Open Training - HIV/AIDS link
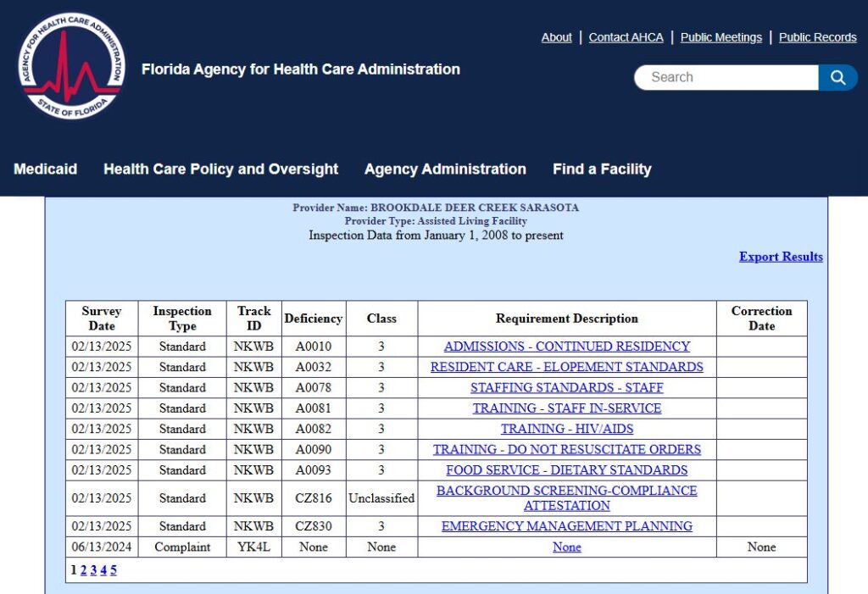This screenshot has width=868, height=594. pos(567,429)
